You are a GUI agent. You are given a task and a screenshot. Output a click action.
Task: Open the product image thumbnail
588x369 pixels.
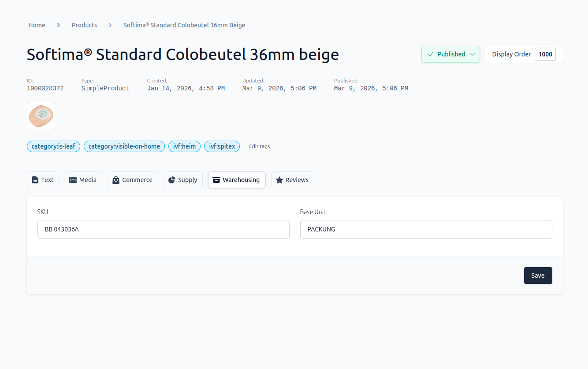(41, 116)
